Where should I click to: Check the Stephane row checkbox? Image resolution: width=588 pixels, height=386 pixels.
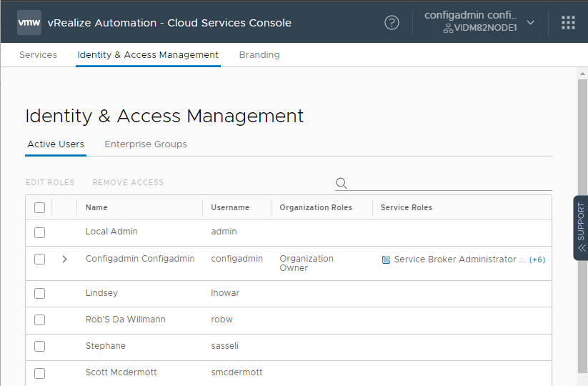tap(39, 346)
